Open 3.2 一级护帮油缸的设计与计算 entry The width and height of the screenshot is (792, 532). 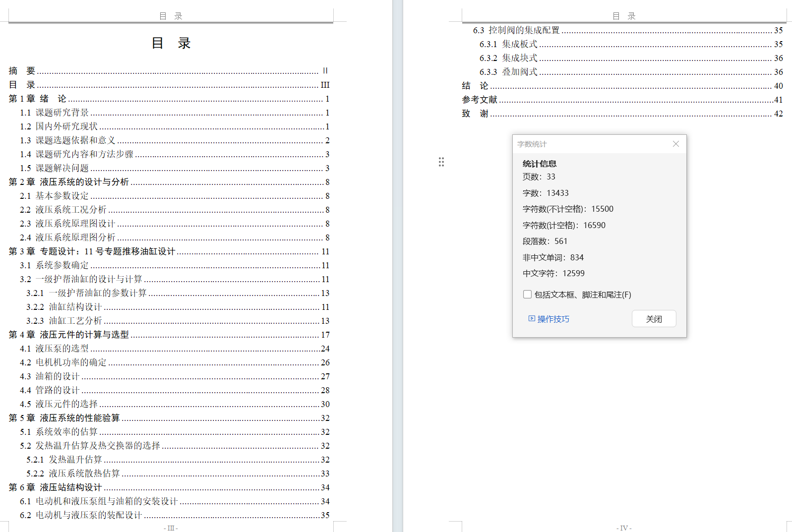tap(175, 279)
